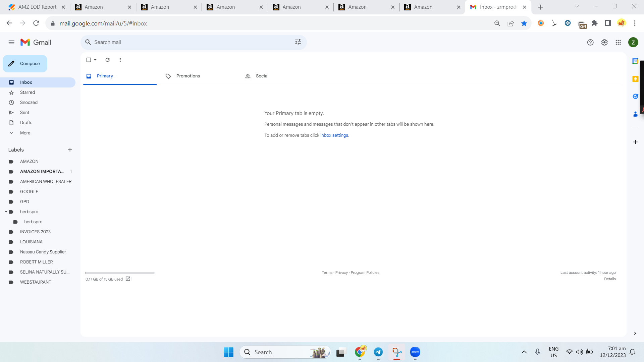Open Gmail Support help icon
The image size is (644, 362).
590,42
